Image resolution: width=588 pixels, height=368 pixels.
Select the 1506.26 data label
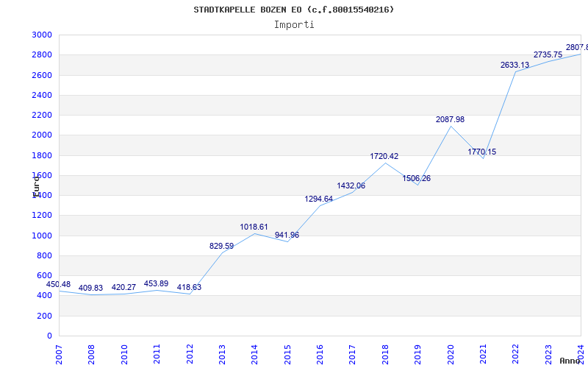[417, 178]
